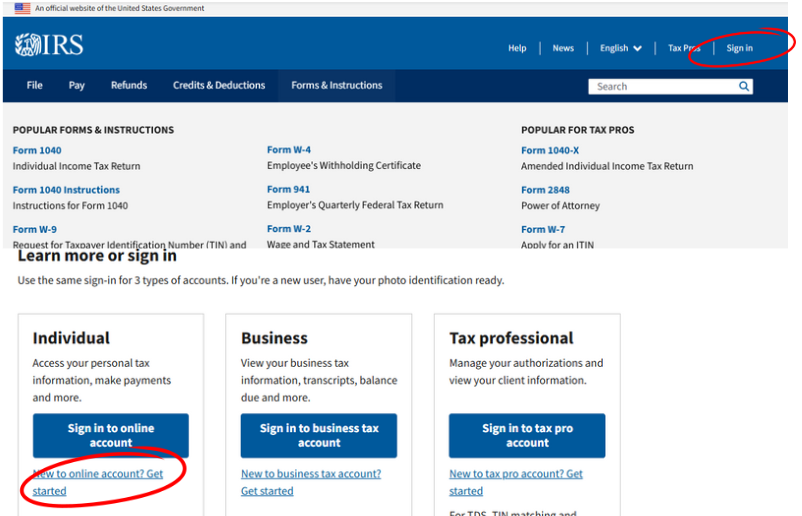This screenshot has width=802, height=516.
Task: Click 'Instructions for Form 1040' text
Action: point(70,206)
